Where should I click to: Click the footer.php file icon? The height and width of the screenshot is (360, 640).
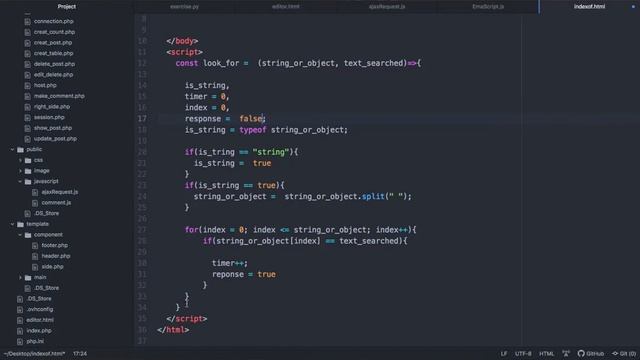(35, 246)
